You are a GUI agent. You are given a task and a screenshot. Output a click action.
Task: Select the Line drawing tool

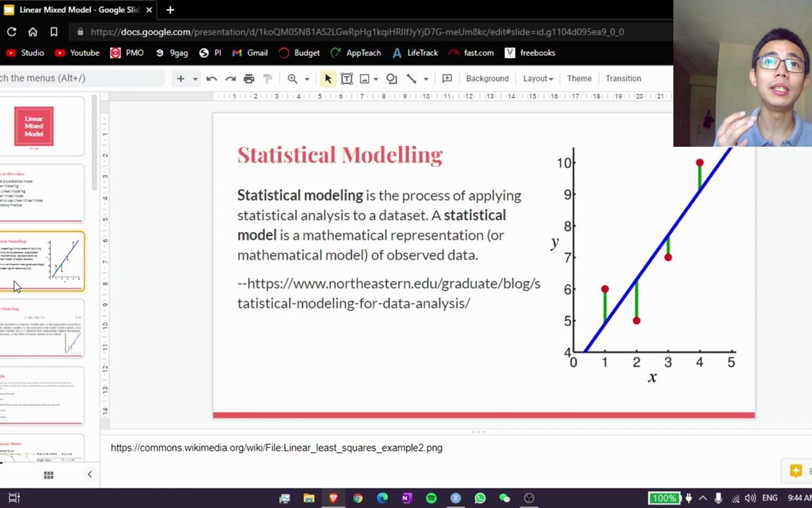click(x=412, y=78)
